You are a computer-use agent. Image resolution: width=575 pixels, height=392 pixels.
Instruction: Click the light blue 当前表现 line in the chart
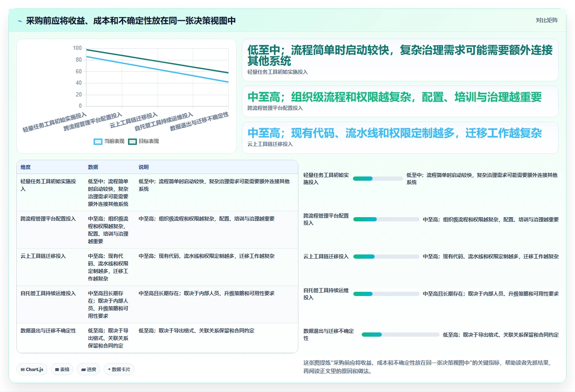pos(157,69)
